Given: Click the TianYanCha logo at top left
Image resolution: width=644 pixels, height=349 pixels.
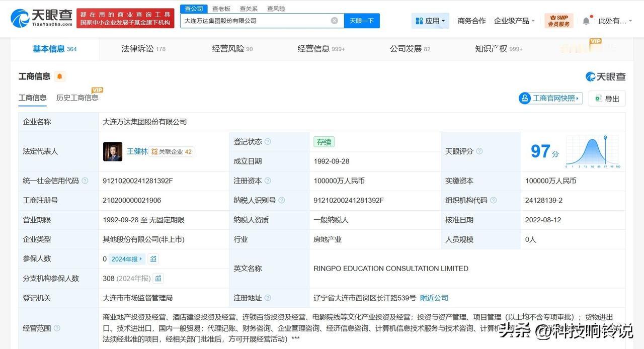Looking at the screenshot, I should coord(41,18).
